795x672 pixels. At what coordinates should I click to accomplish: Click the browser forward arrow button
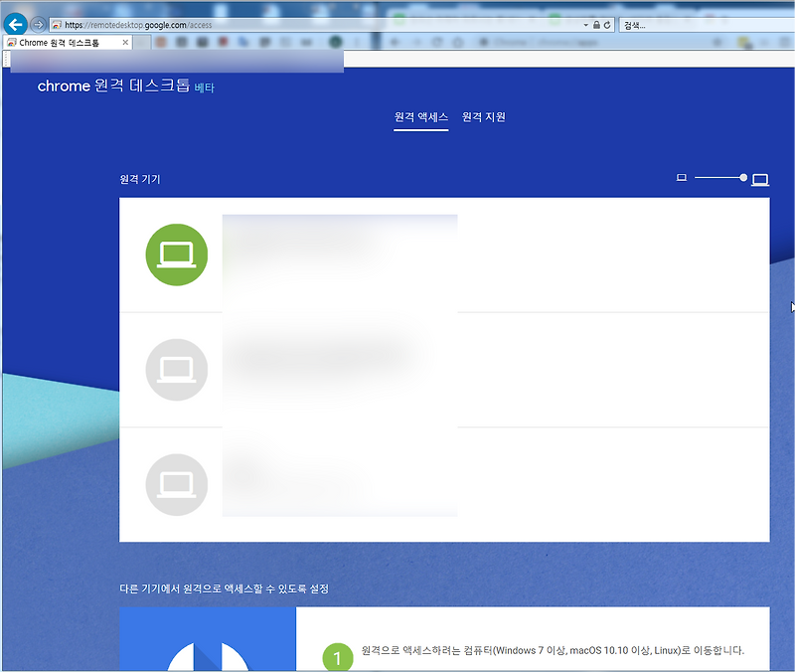click(38, 24)
